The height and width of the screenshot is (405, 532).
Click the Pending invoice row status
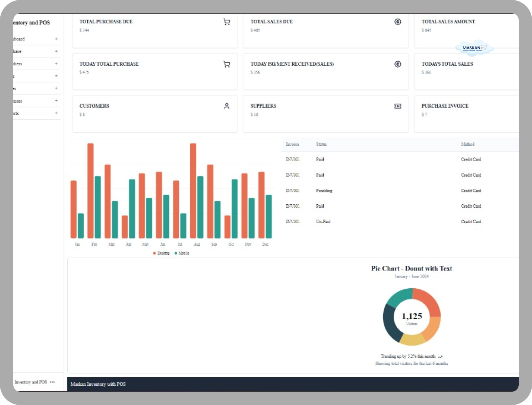pyautogui.click(x=324, y=191)
